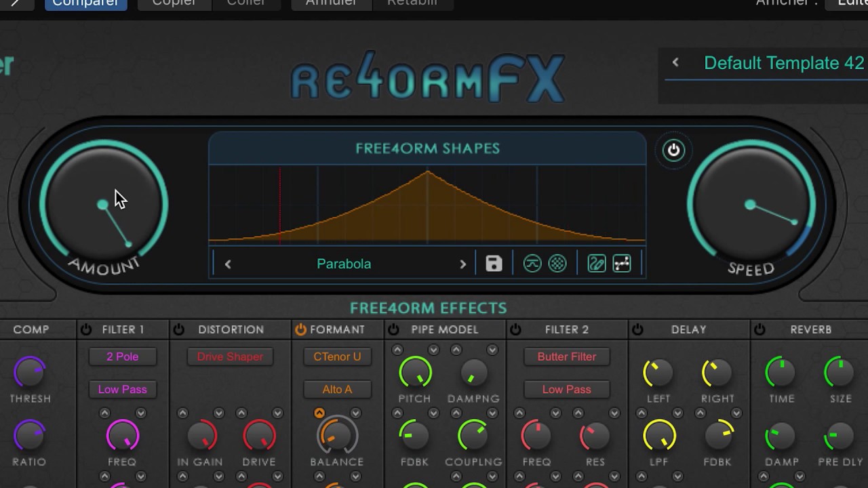Toggle FILTER 1 power button
Screen dimensions: 868x488
[86, 329]
